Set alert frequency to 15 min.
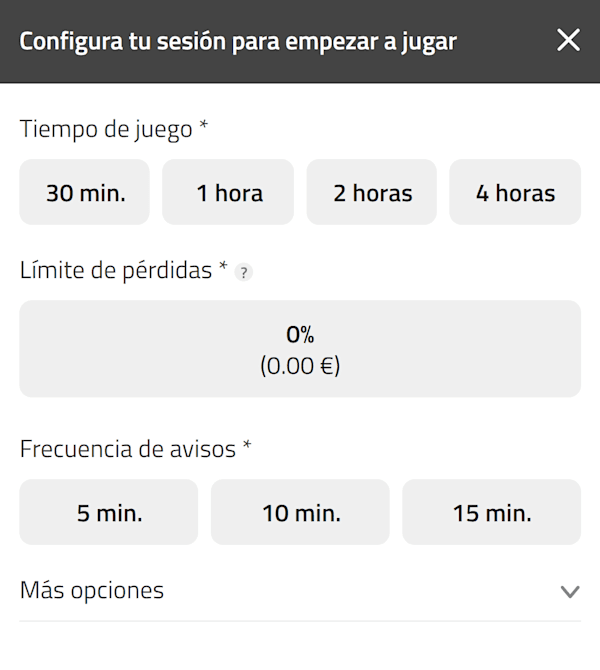Screen dimensions: 600x670 pos(491,513)
